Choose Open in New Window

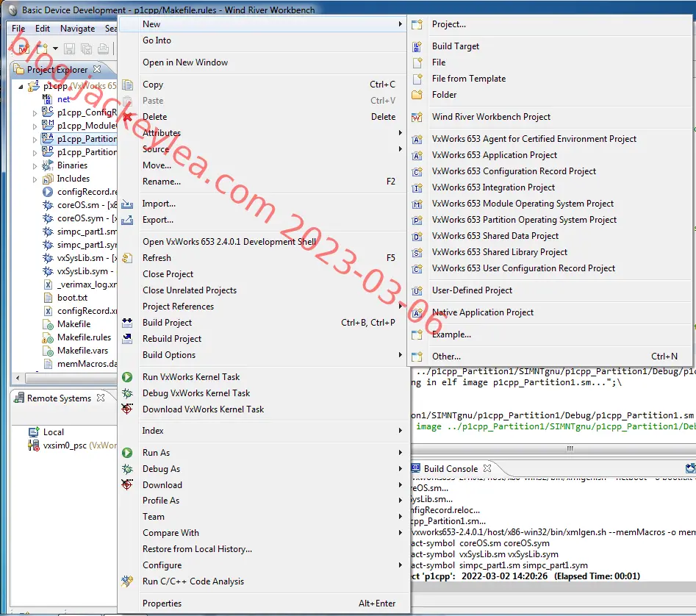272,62
